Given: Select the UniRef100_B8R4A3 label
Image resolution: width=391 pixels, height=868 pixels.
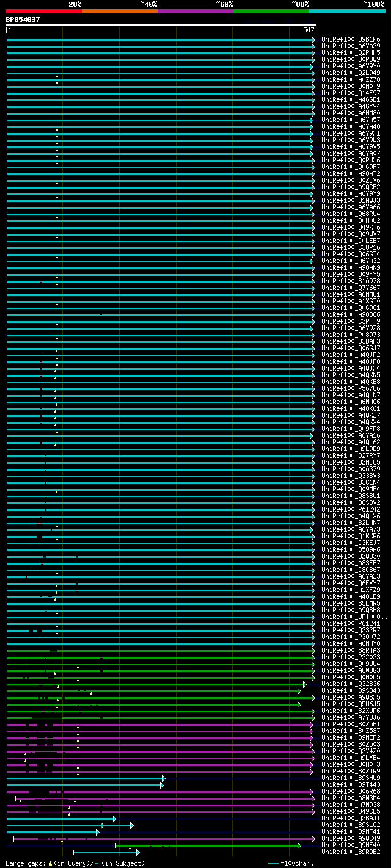Looking at the screenshot, I should click(x=351, y=650).
